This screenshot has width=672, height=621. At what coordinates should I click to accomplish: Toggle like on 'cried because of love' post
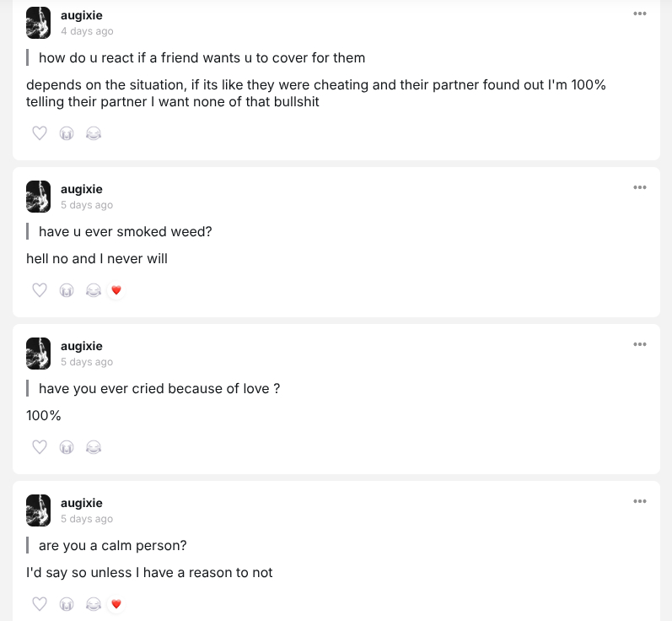coord(40,447)
